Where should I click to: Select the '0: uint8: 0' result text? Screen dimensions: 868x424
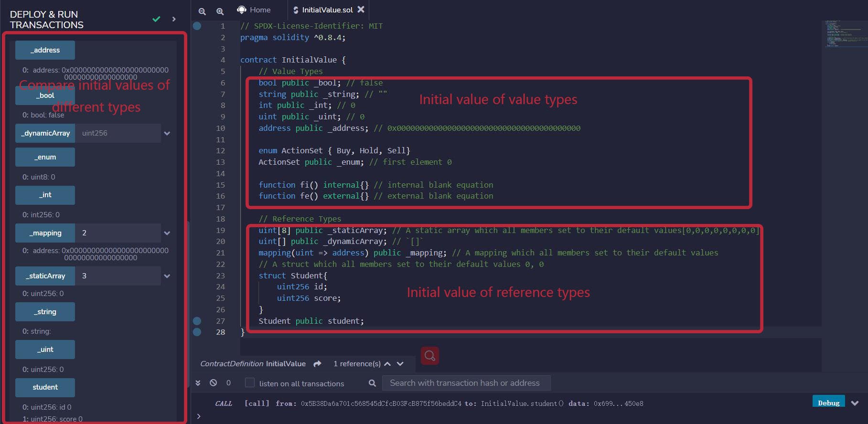[x=39, y=177]
